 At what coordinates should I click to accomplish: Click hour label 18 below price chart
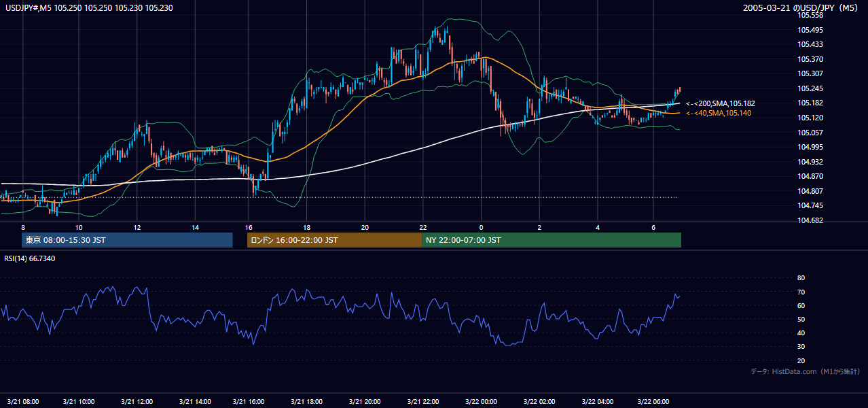(x=306, y=227)
